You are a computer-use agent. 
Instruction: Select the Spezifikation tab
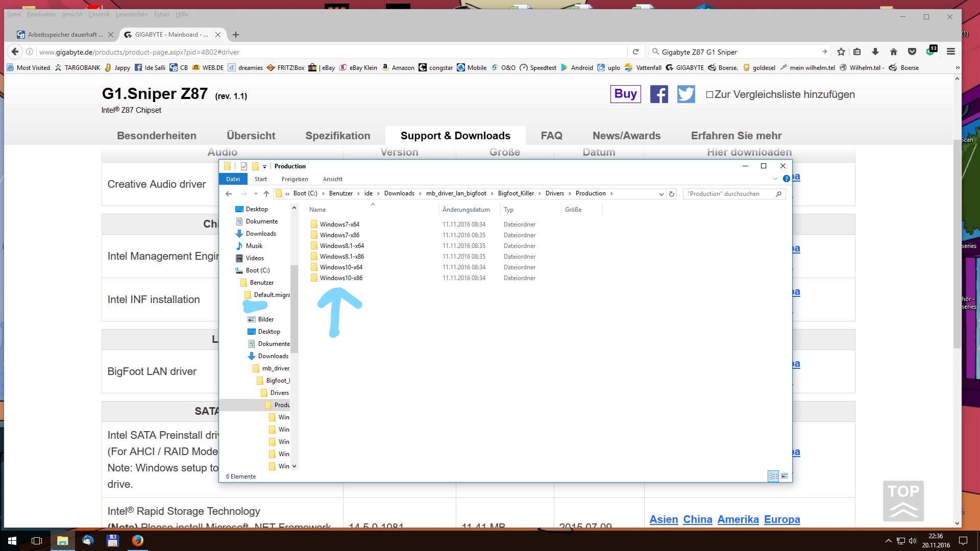pyautogui.click(x=337, y=136)
